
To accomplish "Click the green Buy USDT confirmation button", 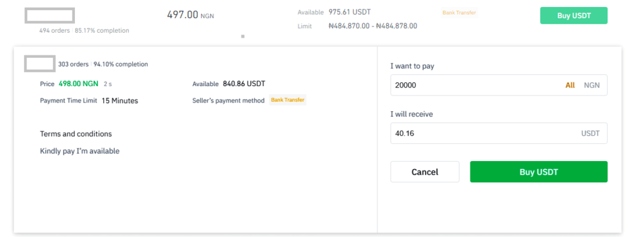I will 538,172.
